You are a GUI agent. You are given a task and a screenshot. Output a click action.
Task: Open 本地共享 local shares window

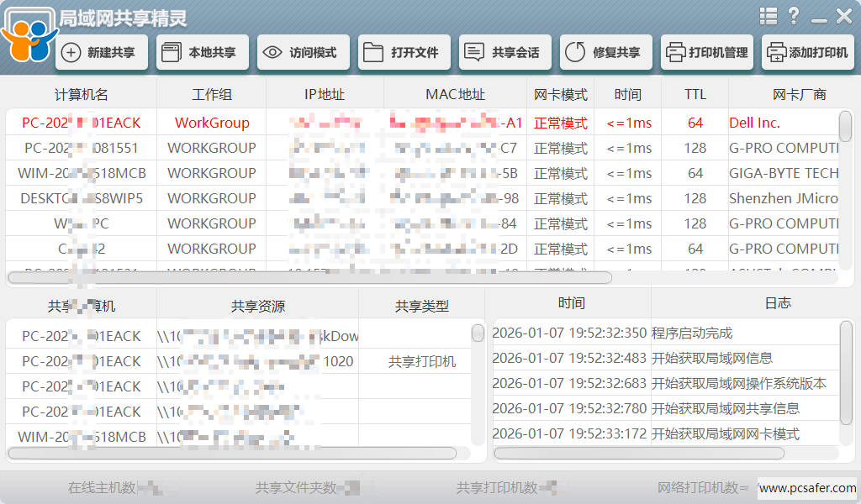click(202, 52)
